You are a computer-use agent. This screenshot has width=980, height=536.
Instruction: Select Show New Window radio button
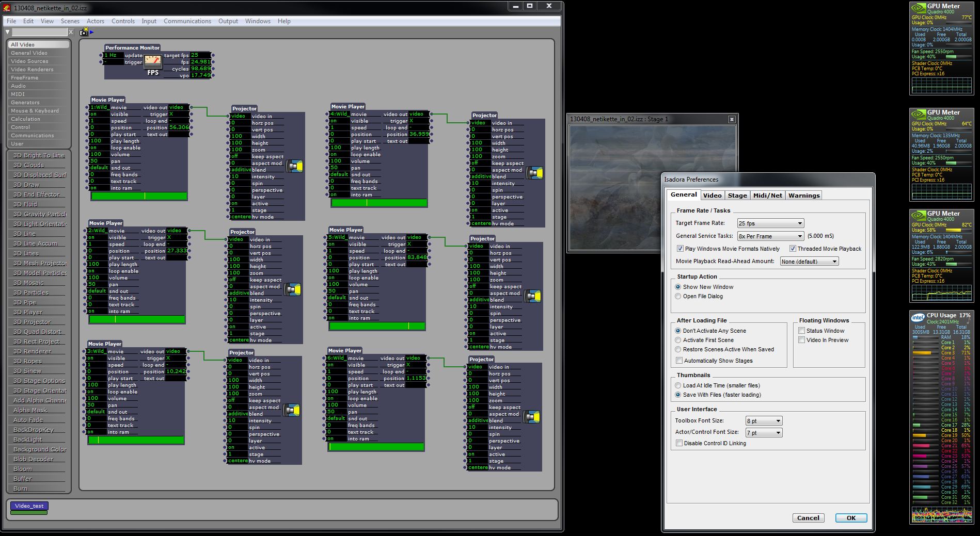click(x=678, y=287)
